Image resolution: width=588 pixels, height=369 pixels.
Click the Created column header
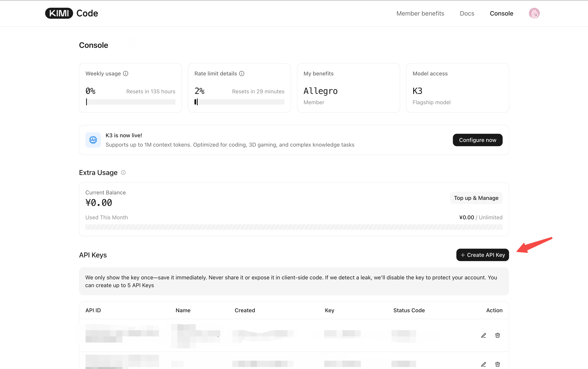(245, 310)
